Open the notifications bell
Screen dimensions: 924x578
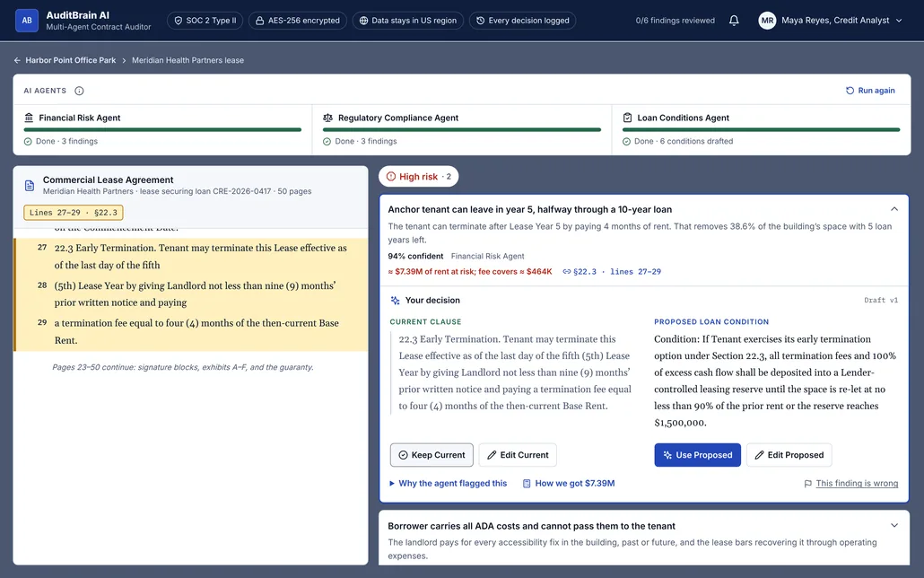pyautogui.click(x=734, y=21)
